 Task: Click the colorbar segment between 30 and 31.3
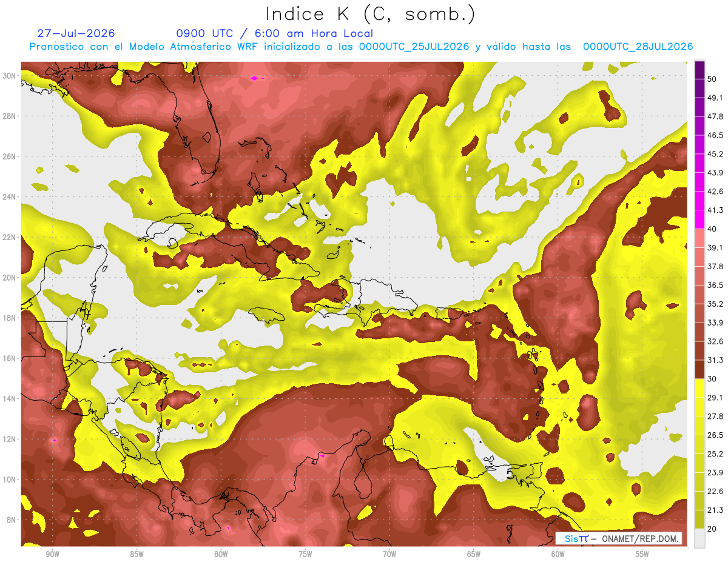pos(699,369)
